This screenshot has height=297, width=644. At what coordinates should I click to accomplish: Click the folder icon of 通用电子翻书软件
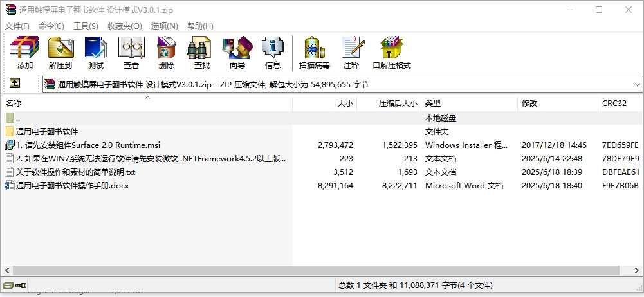(x=10, y=132)
